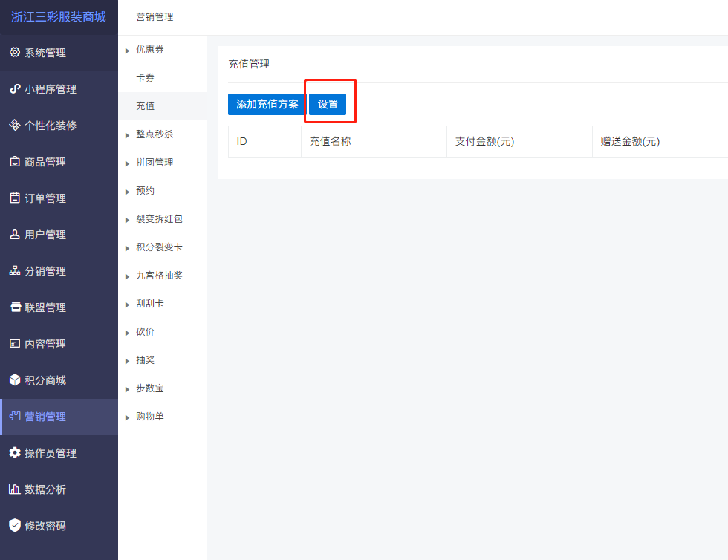
Task: Expand the 九宫格抽奖 submenu arrow
Action: (127, 277)
